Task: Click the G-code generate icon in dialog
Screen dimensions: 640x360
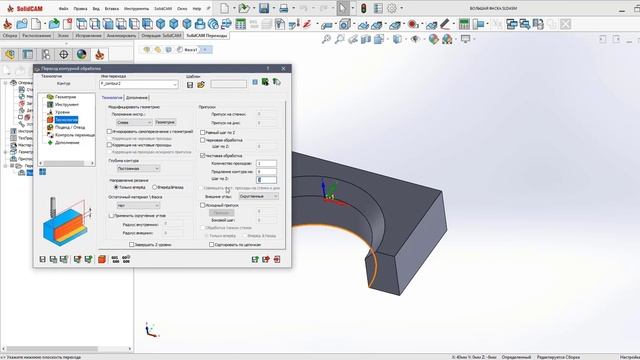Action: [x=116, y=259]
